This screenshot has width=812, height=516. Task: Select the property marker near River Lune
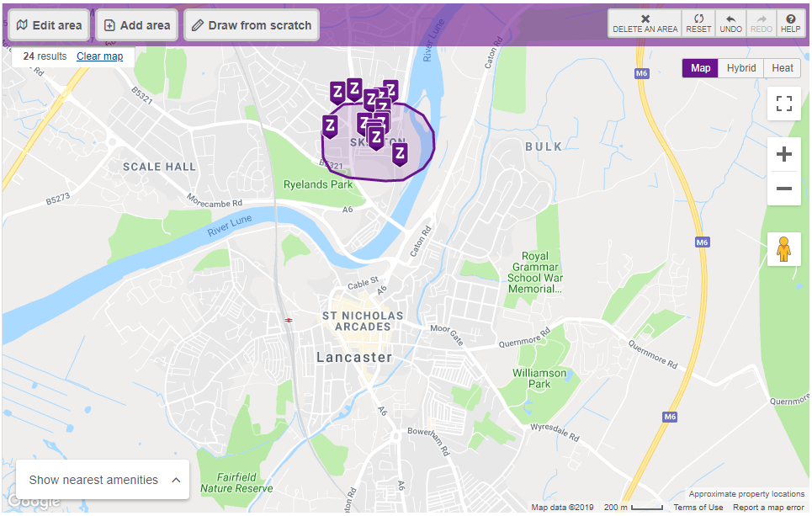[x=399, y=154]
